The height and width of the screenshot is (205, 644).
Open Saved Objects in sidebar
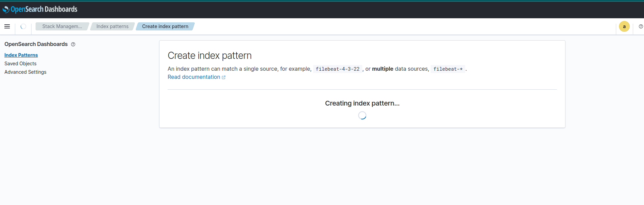(x=20, y=64)
